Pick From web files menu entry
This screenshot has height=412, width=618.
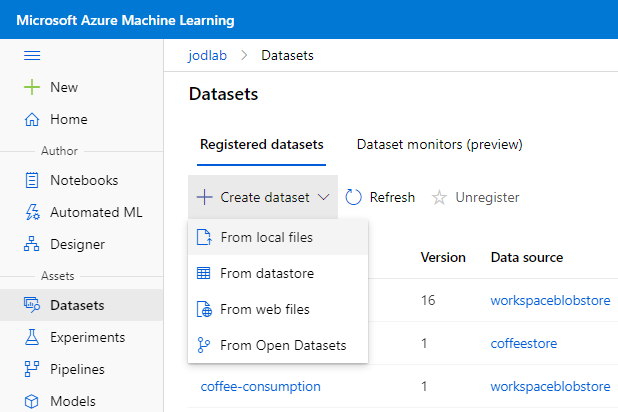point(264,310)
